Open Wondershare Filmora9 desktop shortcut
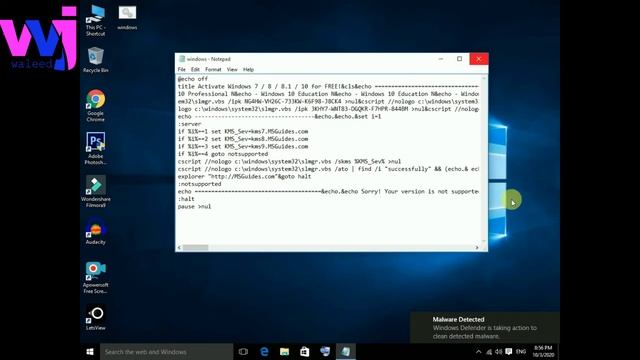 [x=96, y=191]
